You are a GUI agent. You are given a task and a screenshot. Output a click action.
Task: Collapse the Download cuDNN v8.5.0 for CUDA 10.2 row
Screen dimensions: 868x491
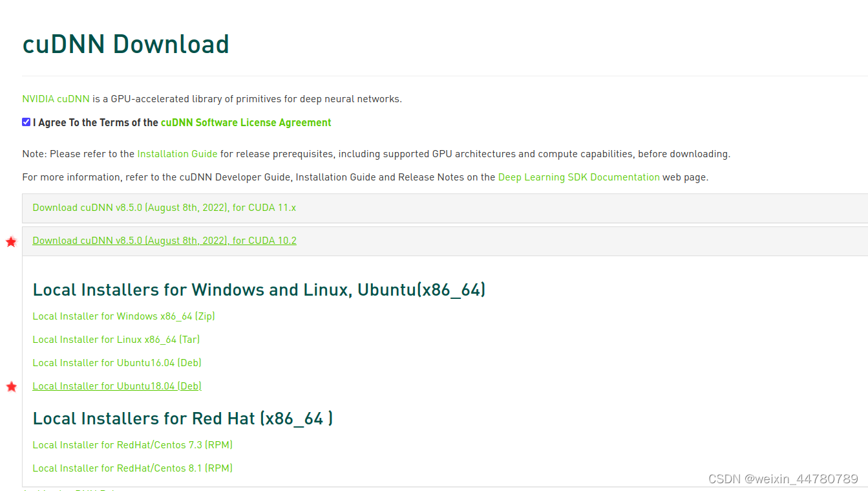click(x=164, y=240)
